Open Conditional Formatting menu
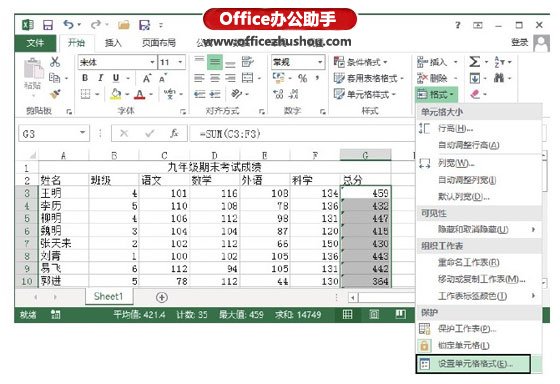This screenshot has width=560, height=384. (x=360, y=62)
